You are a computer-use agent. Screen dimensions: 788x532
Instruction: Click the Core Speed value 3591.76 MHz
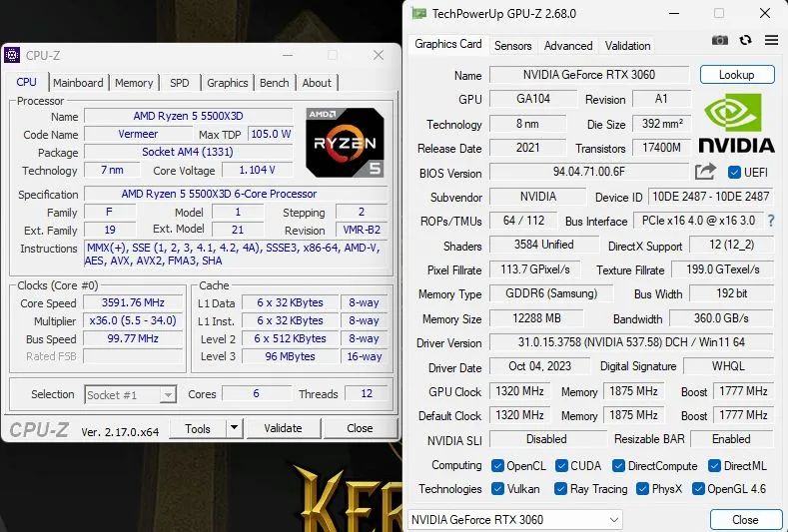click(x=133, y=302)
